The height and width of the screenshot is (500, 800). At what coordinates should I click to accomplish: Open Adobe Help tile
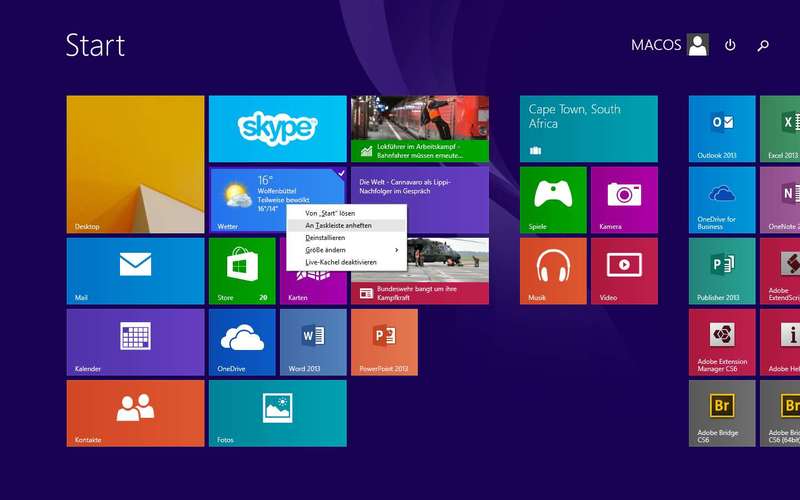point(780,342)
